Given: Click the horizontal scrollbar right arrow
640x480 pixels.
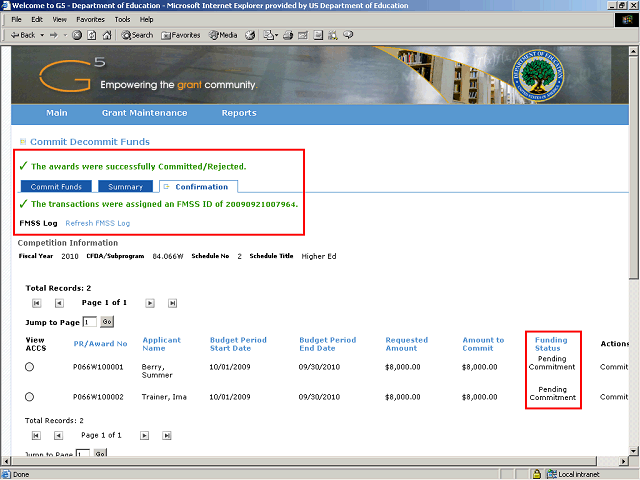Looking at the screenshot, I should coord(624,461).
